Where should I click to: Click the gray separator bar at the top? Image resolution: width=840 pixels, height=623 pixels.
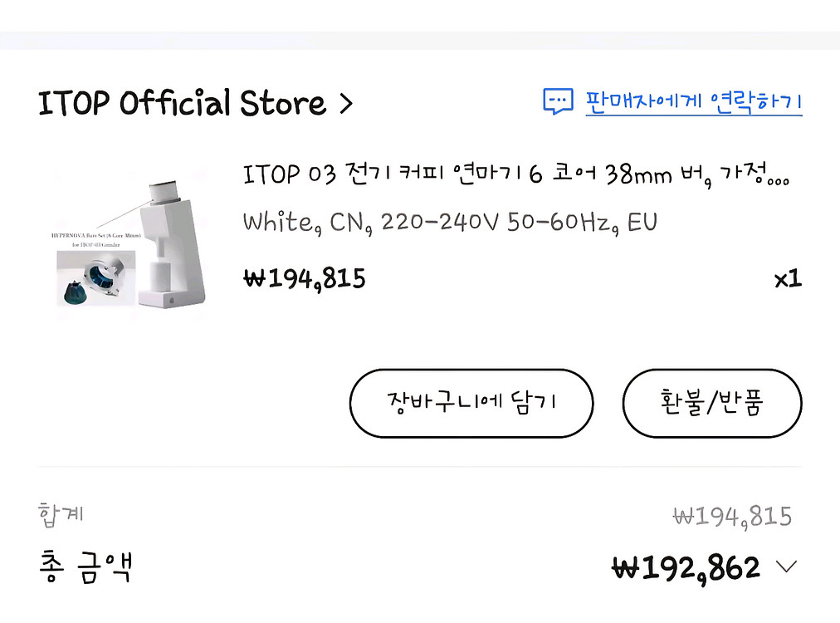pos(420,40)
